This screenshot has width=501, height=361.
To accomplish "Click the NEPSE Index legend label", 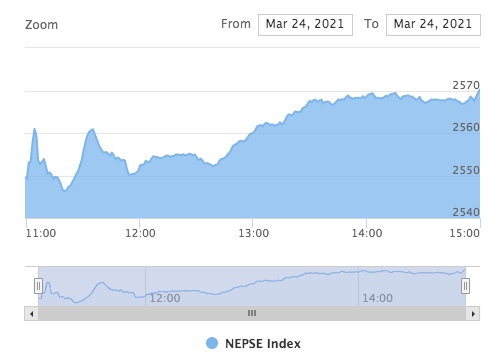I will (263, 343).
